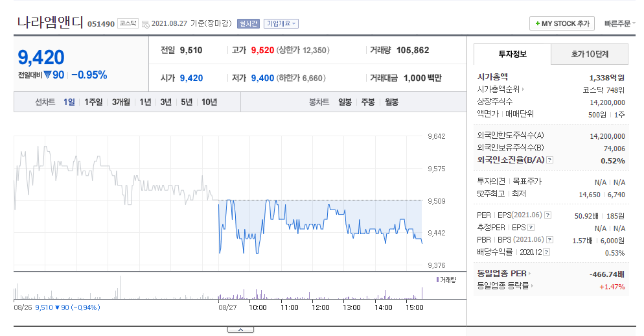
Task: Add stock via MY STOCK 추가 button
Action: click(562, 23)
